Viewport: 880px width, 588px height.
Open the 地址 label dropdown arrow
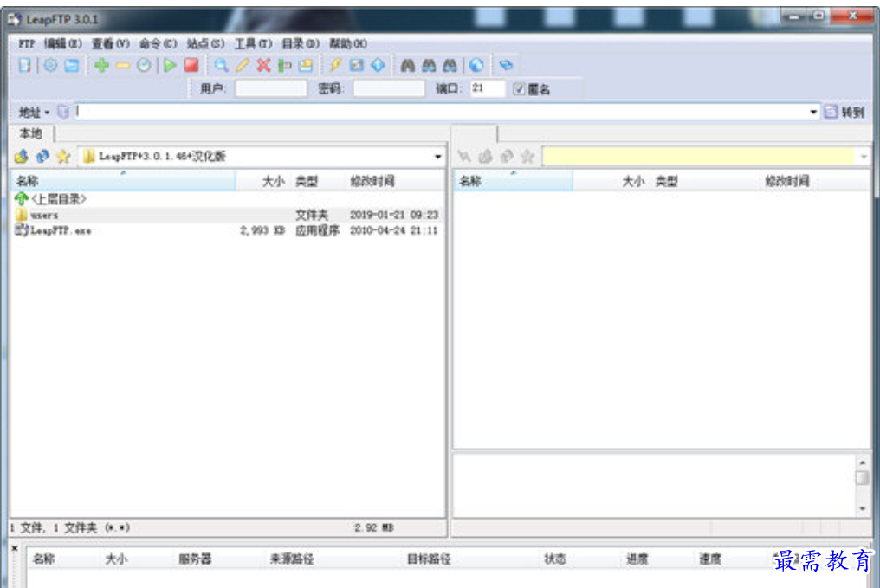coord(47,113)
